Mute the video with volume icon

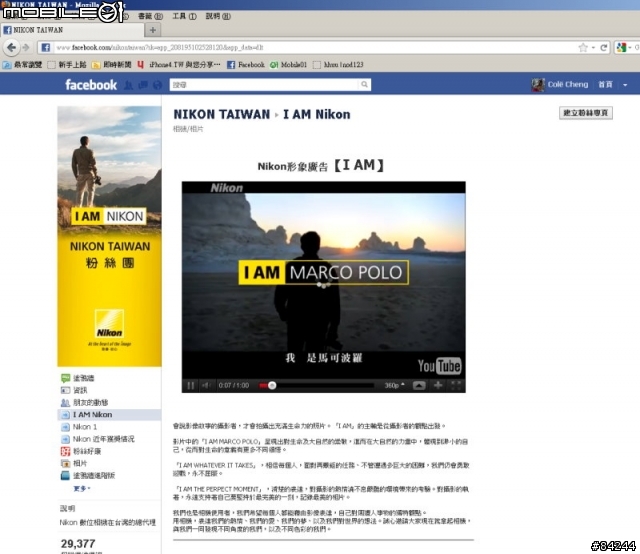click(x=206, y=385)
